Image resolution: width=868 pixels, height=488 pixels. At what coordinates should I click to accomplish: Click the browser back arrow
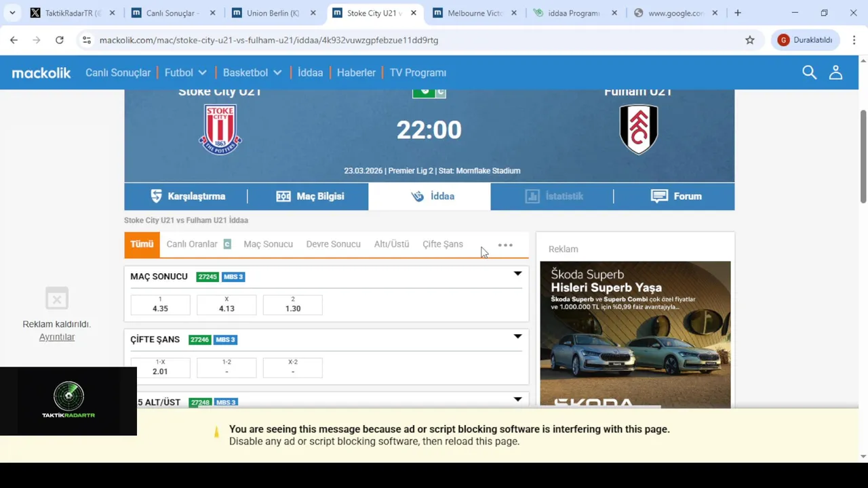click(x=14, y=40)
